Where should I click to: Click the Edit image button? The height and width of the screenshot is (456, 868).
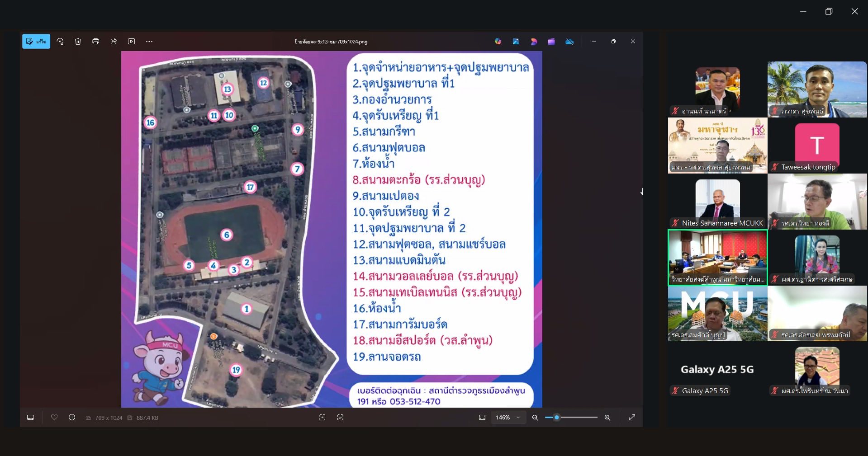coord(36,42)
